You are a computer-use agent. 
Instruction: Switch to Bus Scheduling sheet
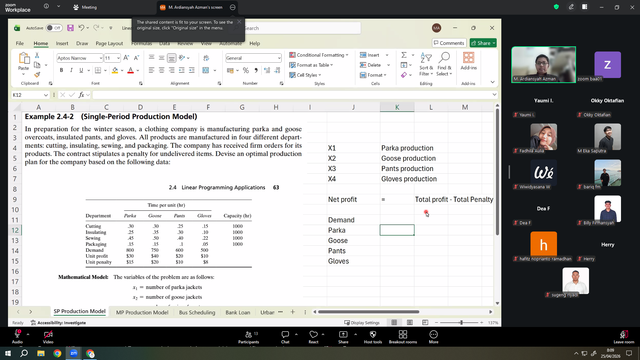coord(197,312)
